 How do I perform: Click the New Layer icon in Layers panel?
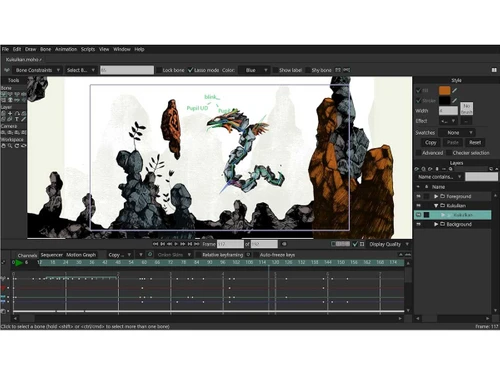[x=417, y=169]
